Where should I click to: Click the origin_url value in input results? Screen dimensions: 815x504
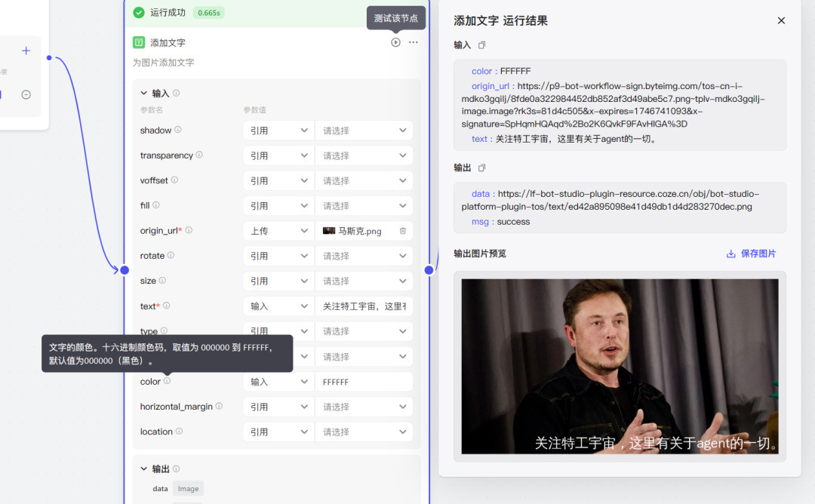coord(614,105)
